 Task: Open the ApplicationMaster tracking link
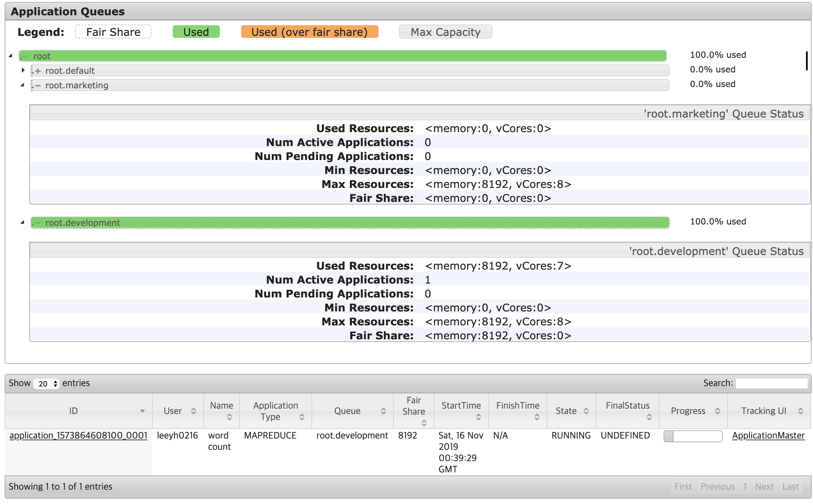768,436
